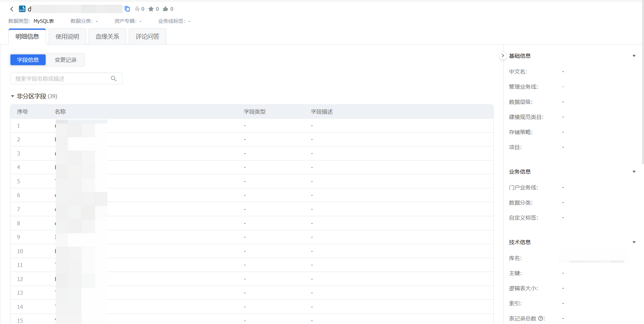This screenshot has width=644, height=324.
Task: Click the 索引 field label
Action: [x=515, y=303]
